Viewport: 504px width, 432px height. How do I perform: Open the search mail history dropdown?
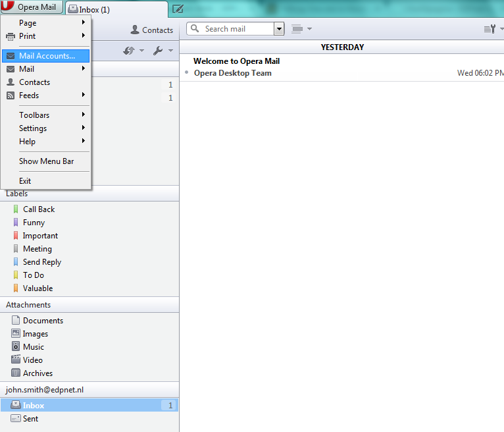pyautogui.click(x=279, y=29)
